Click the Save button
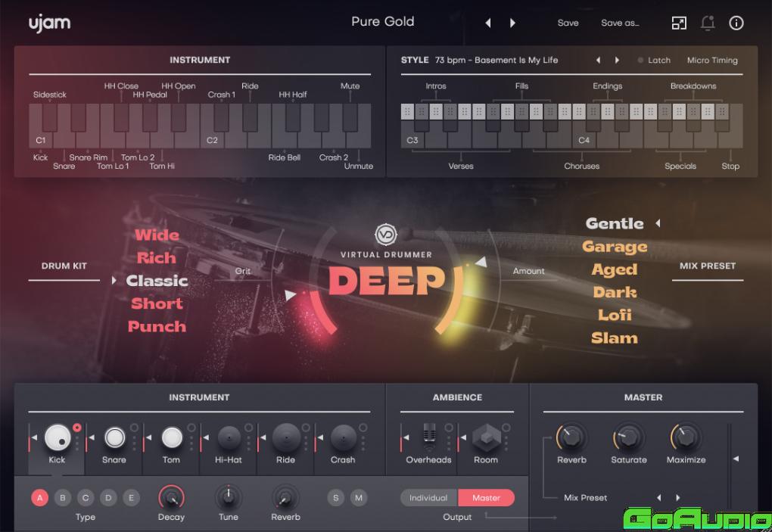 point(568,23)
